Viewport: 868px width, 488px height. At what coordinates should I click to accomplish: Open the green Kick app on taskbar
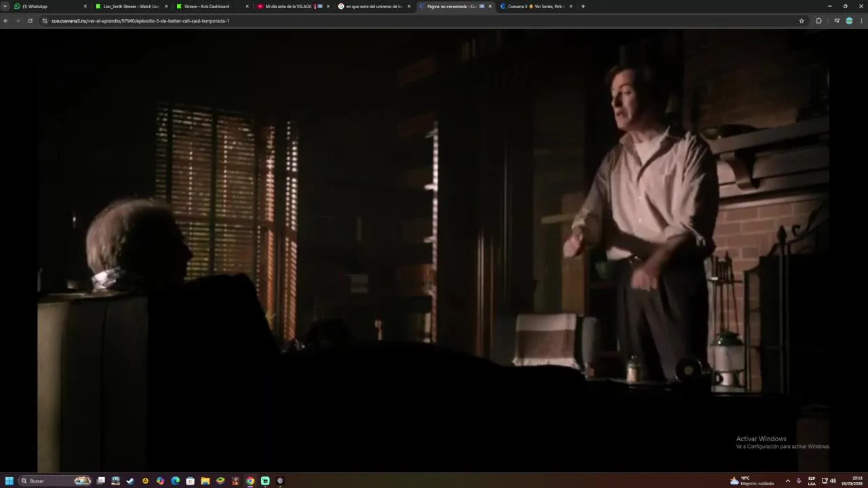click(265, 481)
